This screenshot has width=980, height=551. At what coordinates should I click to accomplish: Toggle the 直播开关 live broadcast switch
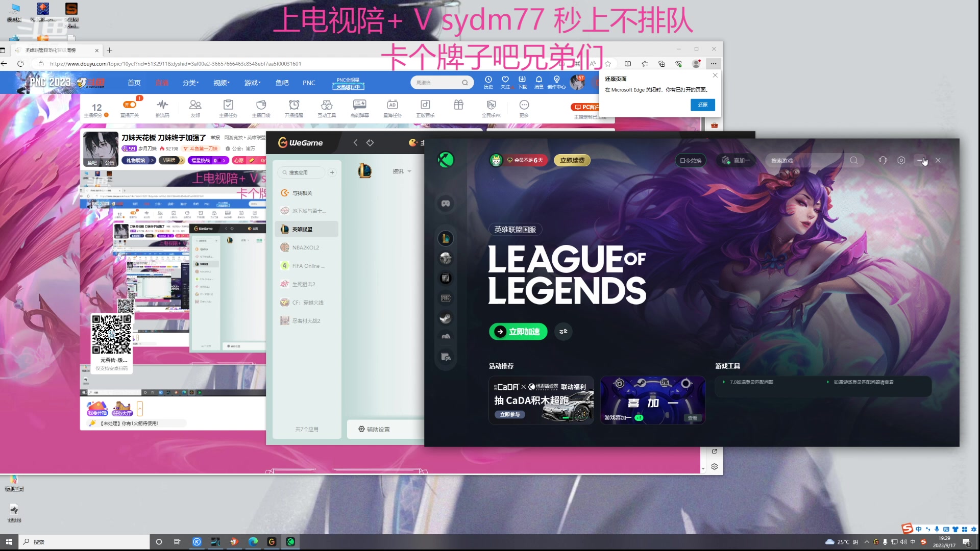130,105
